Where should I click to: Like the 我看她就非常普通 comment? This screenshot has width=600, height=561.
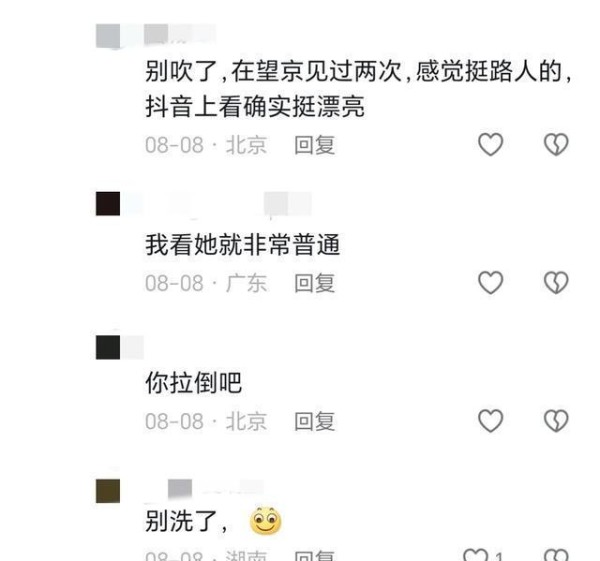tap(490, 283)
